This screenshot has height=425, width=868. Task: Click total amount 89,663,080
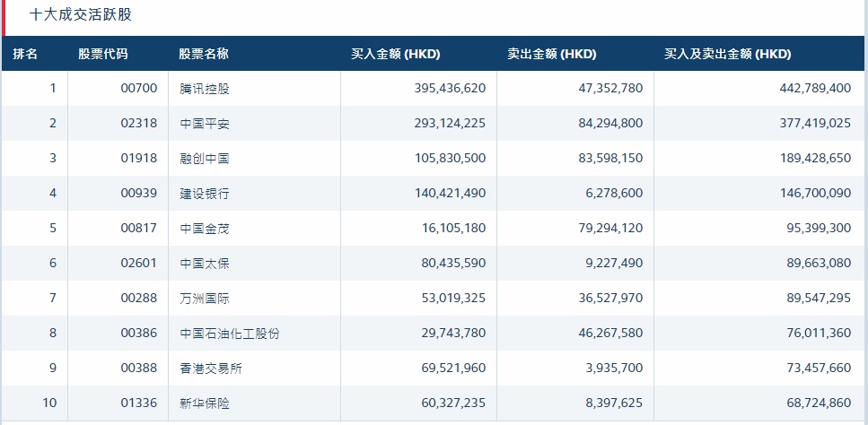pos(819,263)
